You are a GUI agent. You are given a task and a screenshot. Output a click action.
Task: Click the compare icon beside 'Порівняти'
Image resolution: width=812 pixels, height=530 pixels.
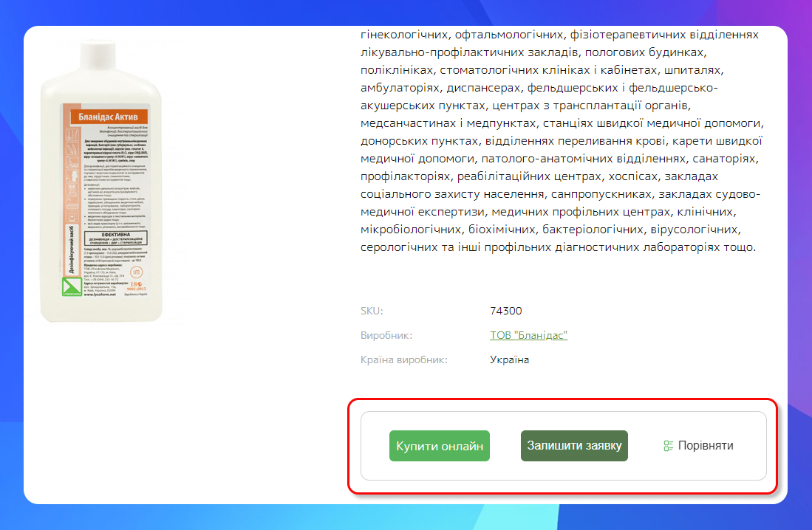pyautogui.click(x=668, y=446)
